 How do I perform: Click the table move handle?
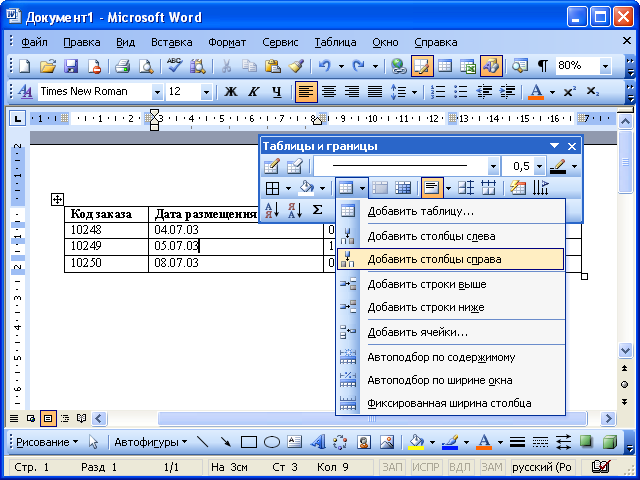pos(57,200)
